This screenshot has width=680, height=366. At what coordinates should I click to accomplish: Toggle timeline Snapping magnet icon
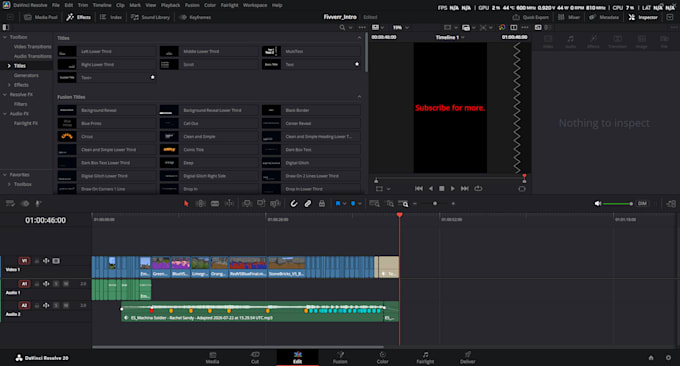tap(294, 203)
